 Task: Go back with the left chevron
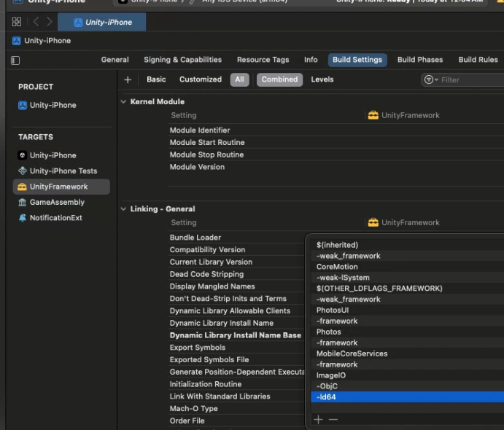click(36, 22)
